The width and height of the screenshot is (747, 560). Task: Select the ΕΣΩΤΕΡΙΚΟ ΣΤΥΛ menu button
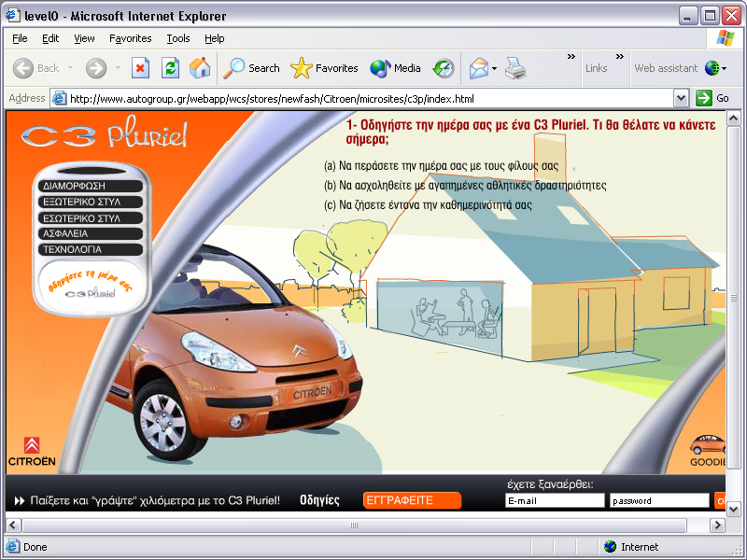[x=91, y=218]
